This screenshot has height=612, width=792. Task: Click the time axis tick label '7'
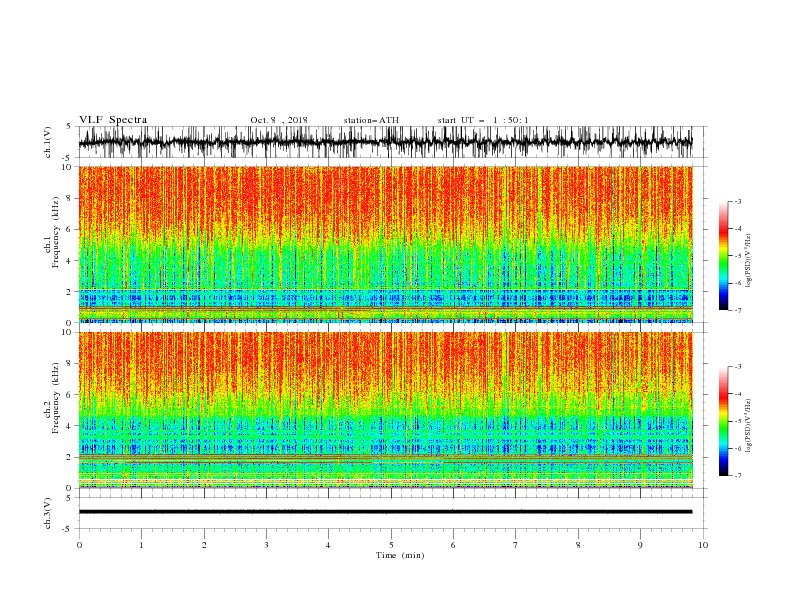(x=516, y=545)
